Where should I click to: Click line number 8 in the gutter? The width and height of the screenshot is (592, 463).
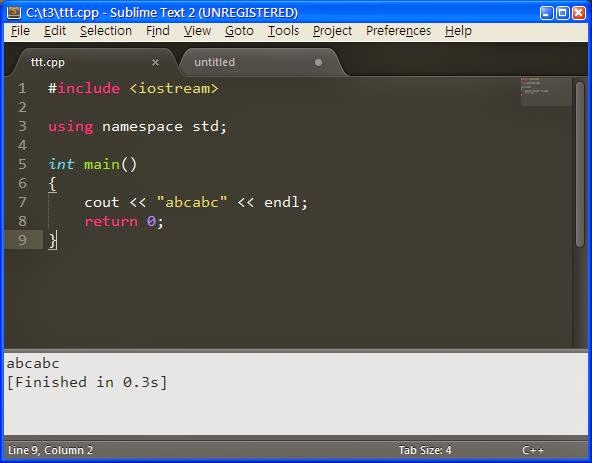(22, 221)
